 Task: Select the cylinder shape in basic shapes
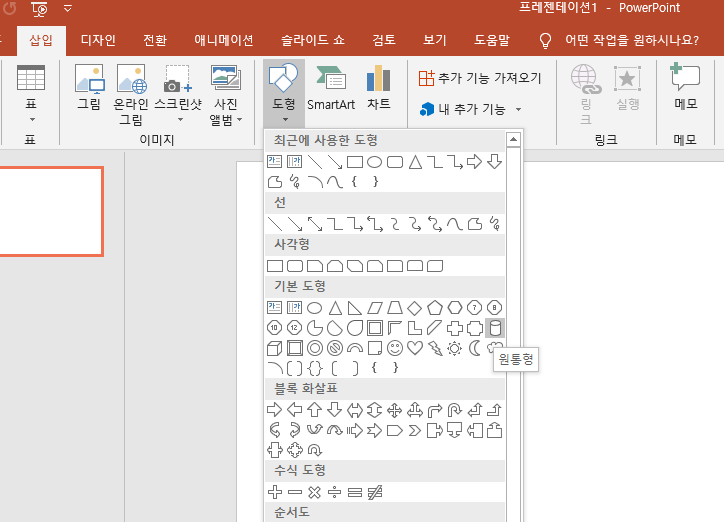pyautogui.click(x=495, y=328)
